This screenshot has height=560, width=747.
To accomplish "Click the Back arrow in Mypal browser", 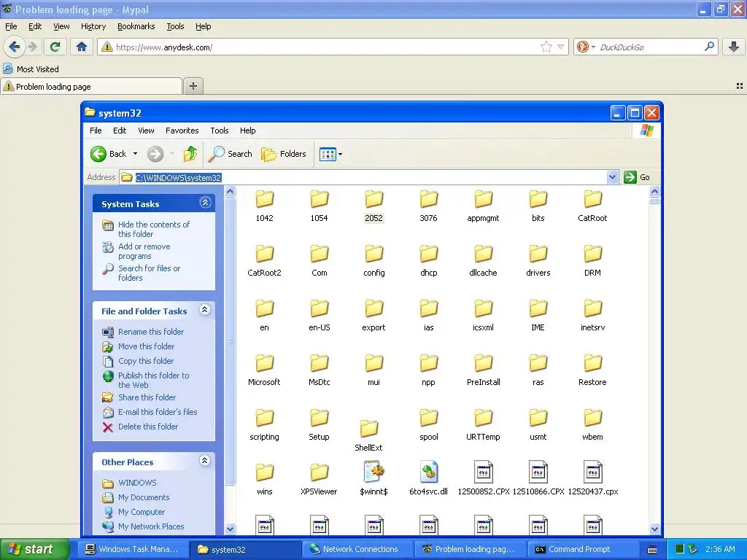I will 15,47.
